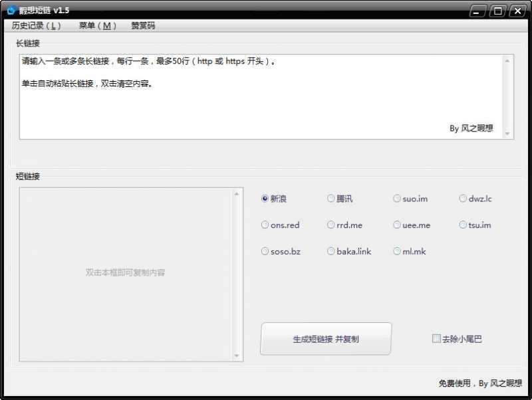
Task: Click the 生成短链接 并复制 button
Action: pos(326,338)
